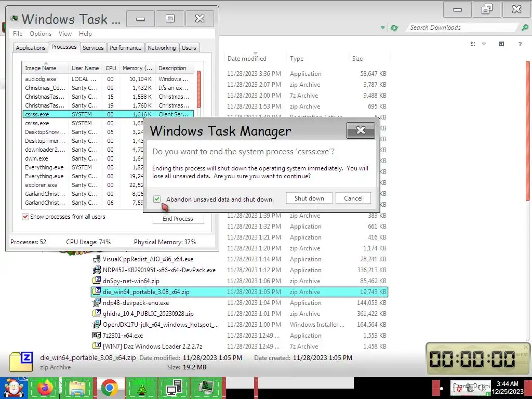Click large zip icon in details pane

click(x=21, y=362)
